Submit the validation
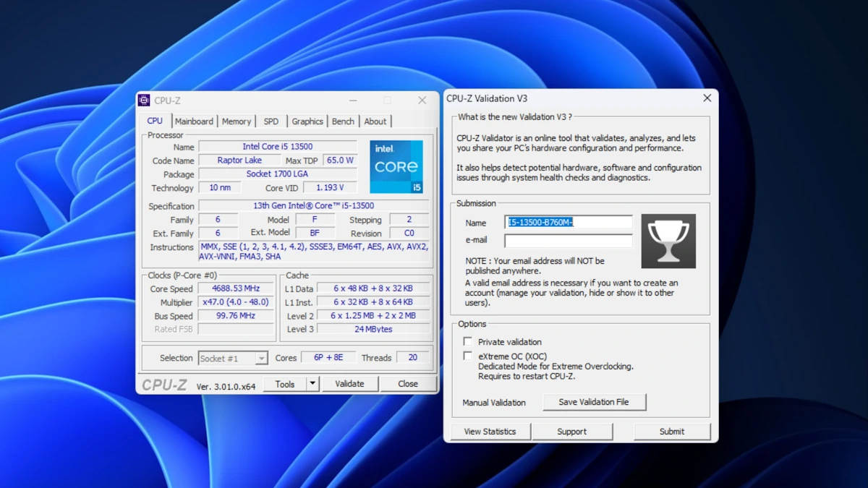This screenshot has width=868, height=488. pos(672,432)
